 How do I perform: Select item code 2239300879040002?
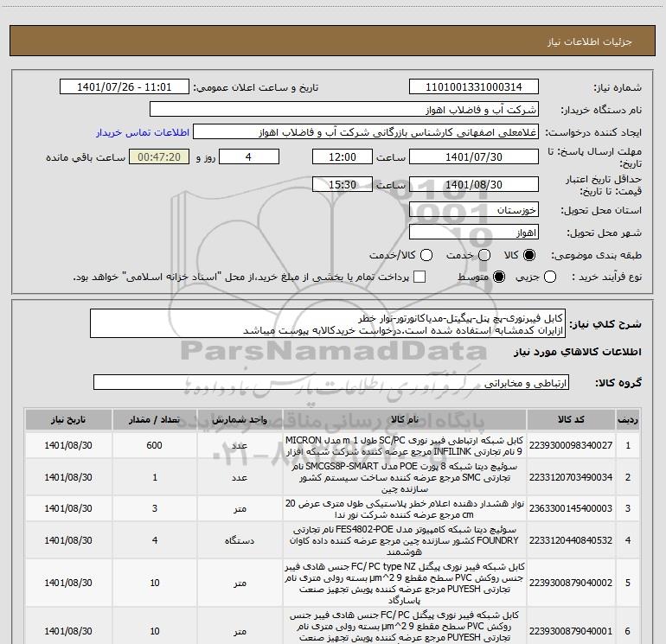(571, 583)
